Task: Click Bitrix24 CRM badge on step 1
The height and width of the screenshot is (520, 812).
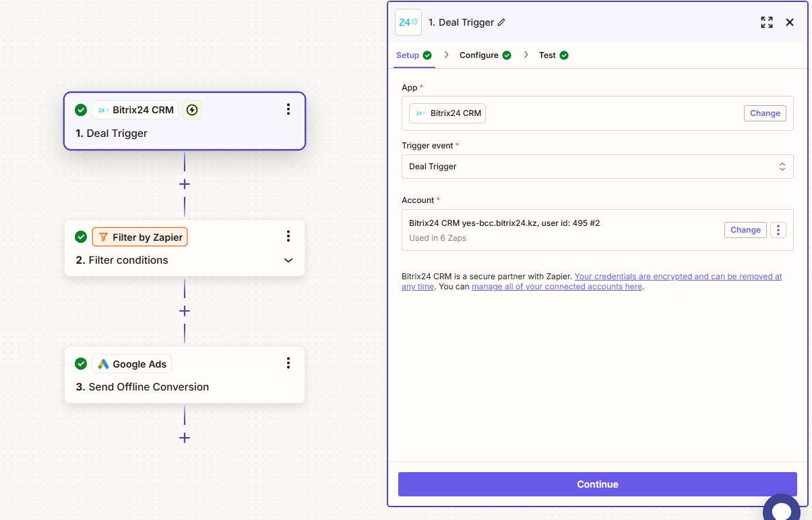Action: [x=135, y=110]
